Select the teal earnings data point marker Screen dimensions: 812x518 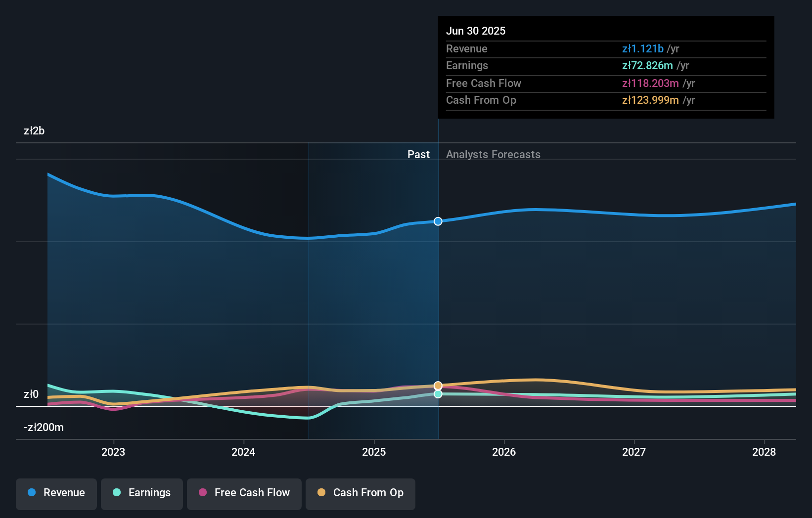coord(438,394)
